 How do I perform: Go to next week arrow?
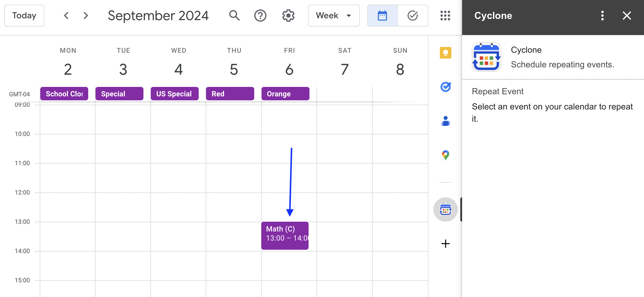click(86, 16)
